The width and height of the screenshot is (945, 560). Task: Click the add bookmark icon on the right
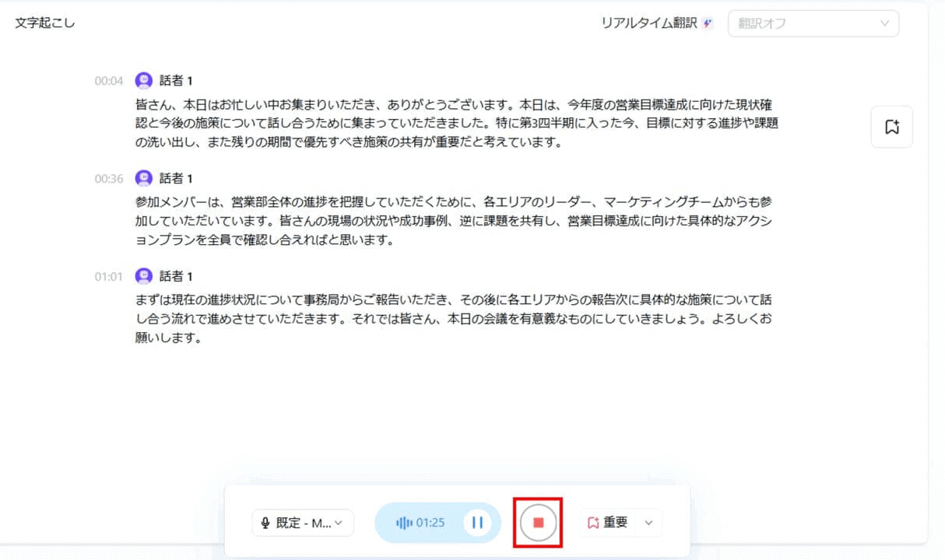(892, 127)
